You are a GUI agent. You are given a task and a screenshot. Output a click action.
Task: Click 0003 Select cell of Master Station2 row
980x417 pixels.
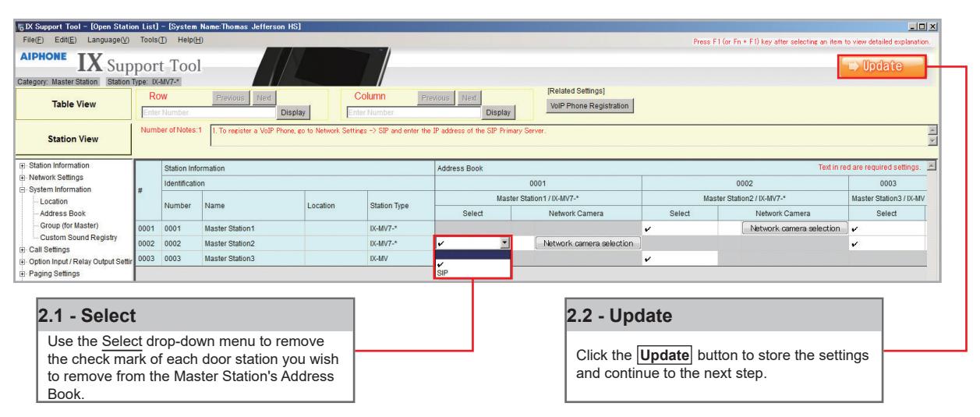886,244
